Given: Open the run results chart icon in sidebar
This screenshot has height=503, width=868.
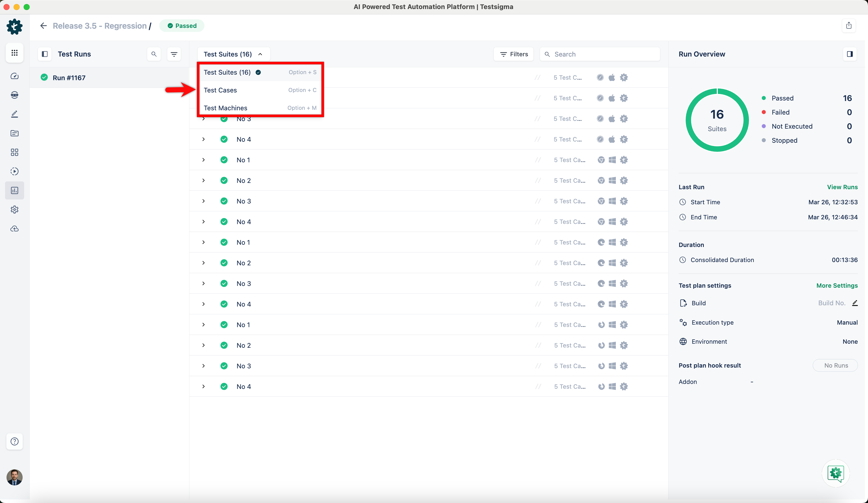Looking at the screenshot, I should click(15, 190).
